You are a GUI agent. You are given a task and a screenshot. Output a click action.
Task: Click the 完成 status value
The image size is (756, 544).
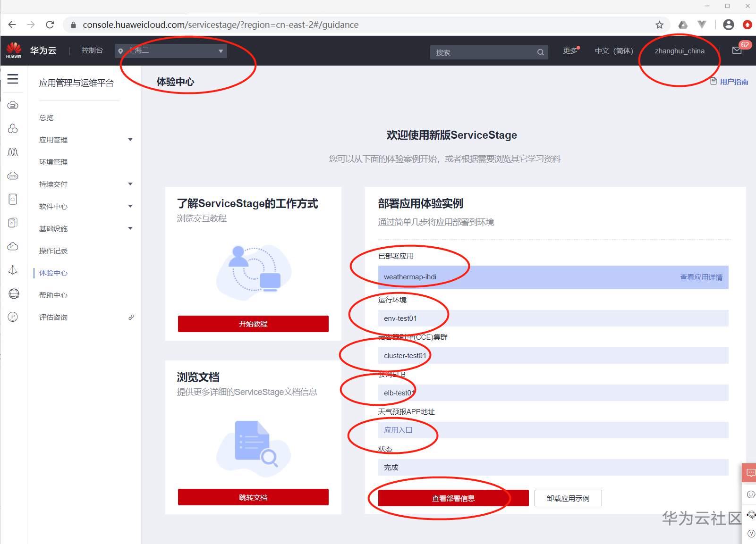(x=391, y=468)
